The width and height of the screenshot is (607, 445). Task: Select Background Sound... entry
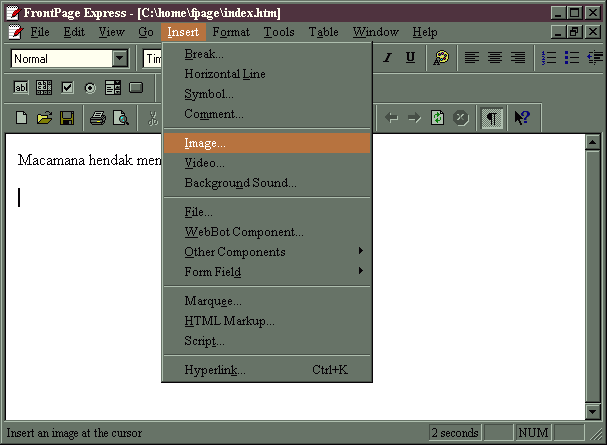point(267,183)
